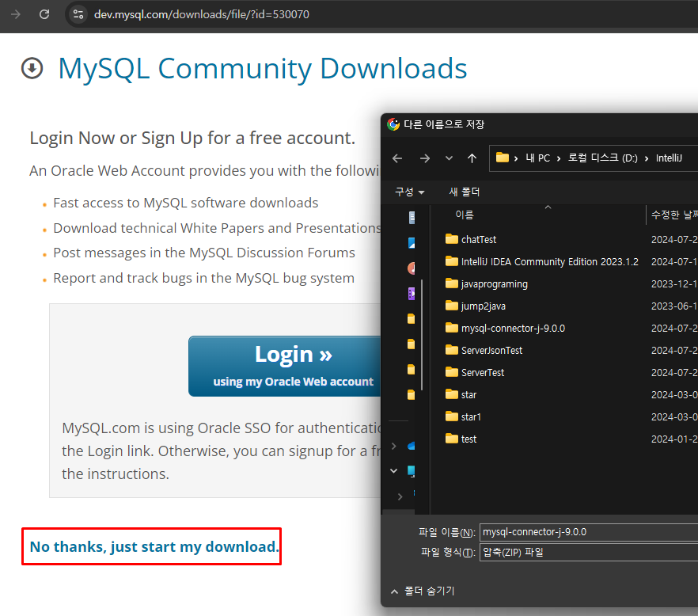Expand the OneDrive tree node in navigation pane

(394, 446)
